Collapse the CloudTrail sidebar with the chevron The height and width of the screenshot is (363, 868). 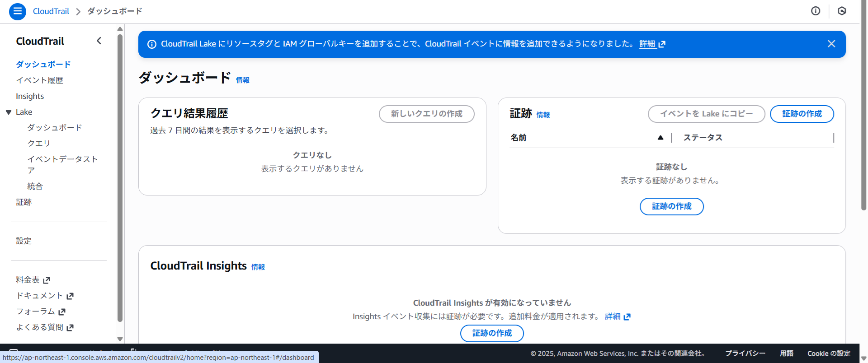pyautogui.click(x=99, y=41)
